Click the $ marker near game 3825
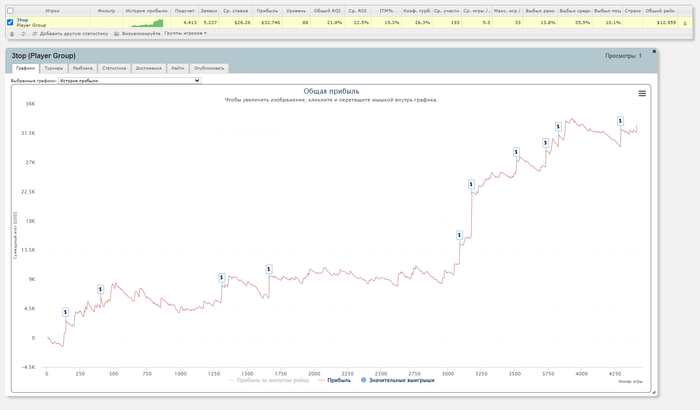Screen dimensions: 700x410 558,127
